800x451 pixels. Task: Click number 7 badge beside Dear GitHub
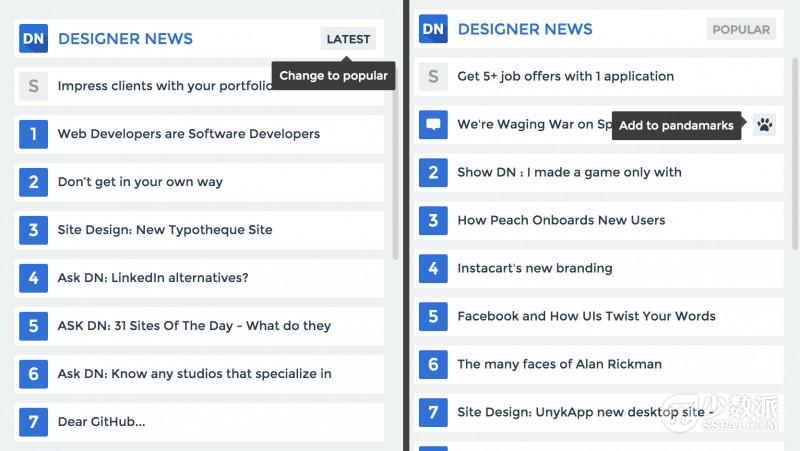pos(33,421)
